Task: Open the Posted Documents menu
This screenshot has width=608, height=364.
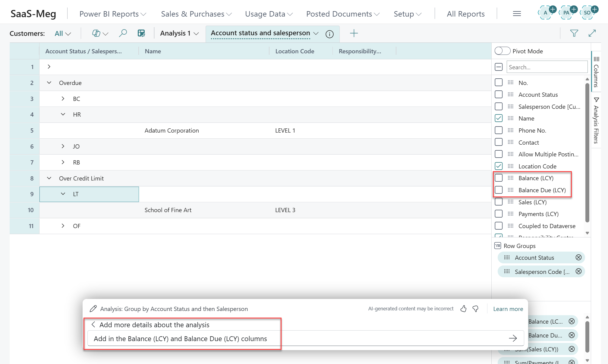Action: 343,14
